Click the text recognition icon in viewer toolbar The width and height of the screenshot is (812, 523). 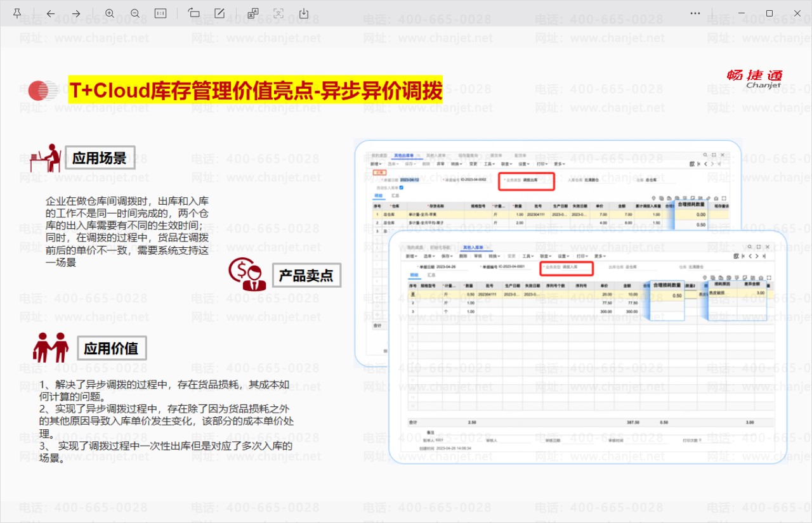(278, 13)
